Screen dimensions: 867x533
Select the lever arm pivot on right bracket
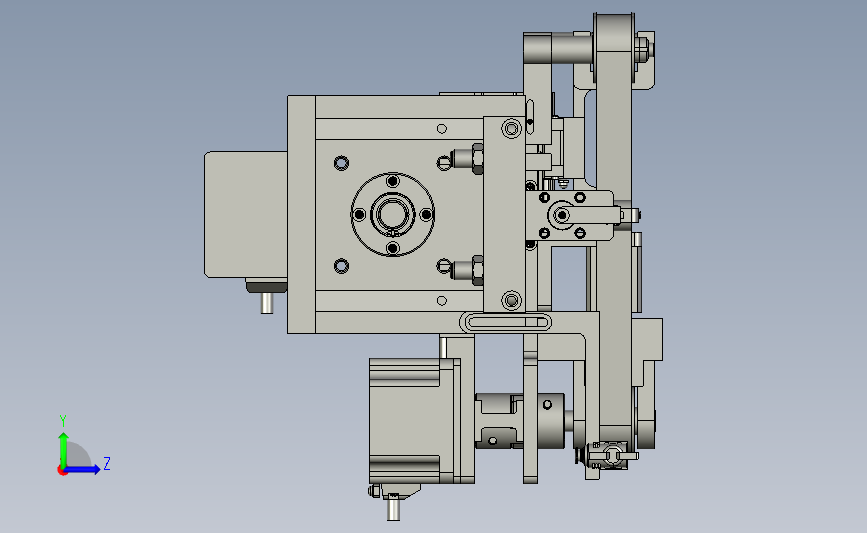562,215
